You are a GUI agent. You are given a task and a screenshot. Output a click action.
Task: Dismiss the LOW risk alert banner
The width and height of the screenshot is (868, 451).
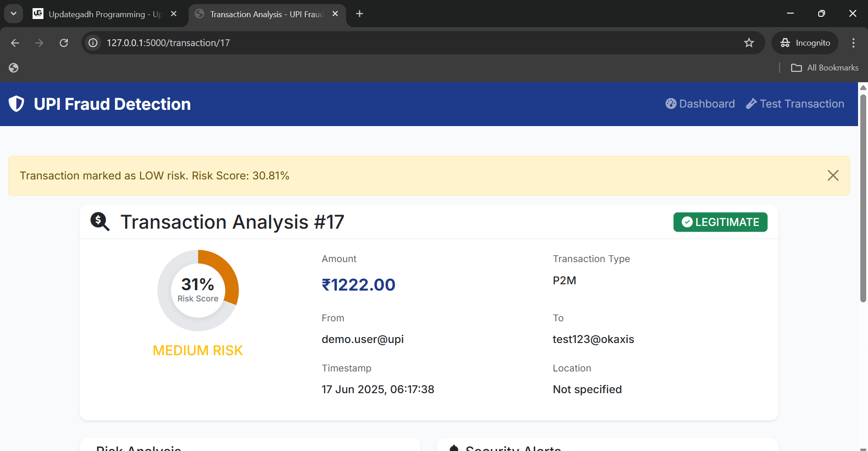coord(833,175)
